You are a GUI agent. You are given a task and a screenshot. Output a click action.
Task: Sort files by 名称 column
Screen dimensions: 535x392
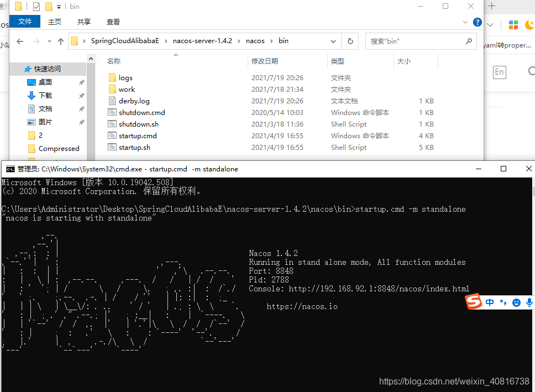point(114,61)
